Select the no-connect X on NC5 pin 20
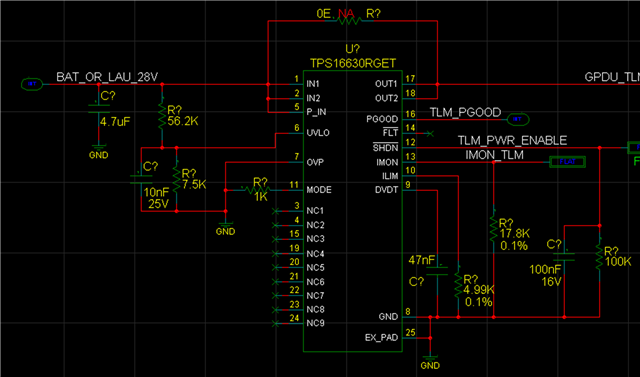 [x=276, y=268]
